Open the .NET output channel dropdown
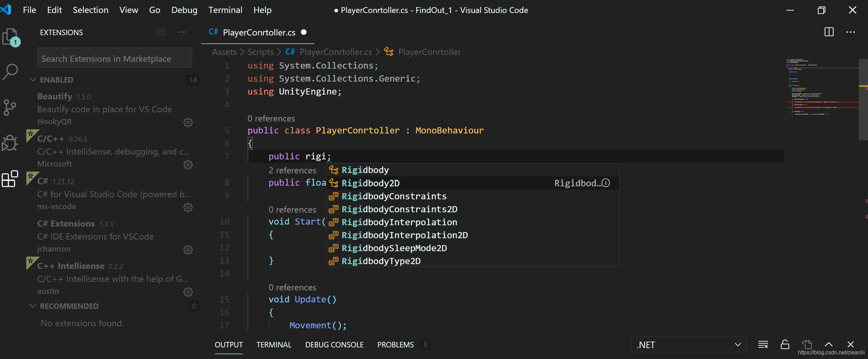 click(x=688, y=345)
